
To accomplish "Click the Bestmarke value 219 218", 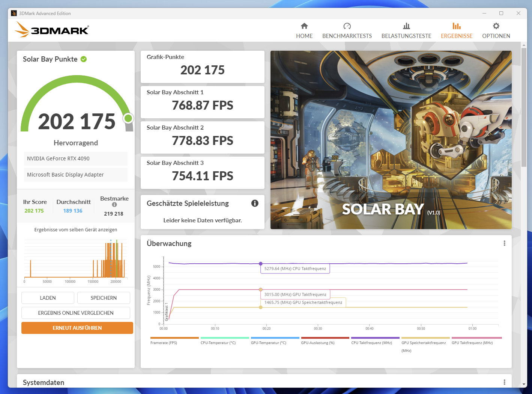I will coord(114,214).
